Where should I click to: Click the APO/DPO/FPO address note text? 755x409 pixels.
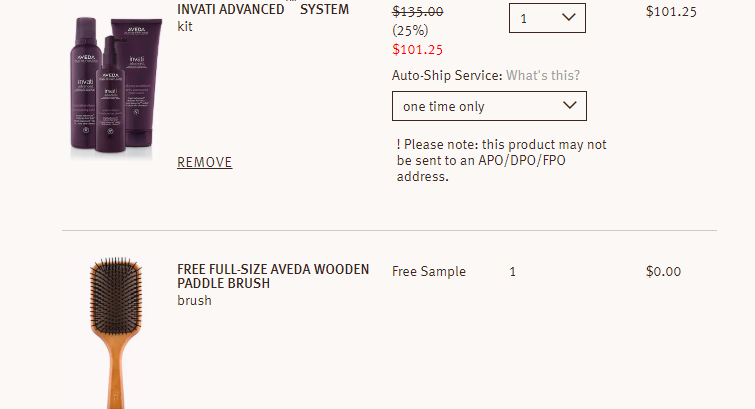click(501, 160)
